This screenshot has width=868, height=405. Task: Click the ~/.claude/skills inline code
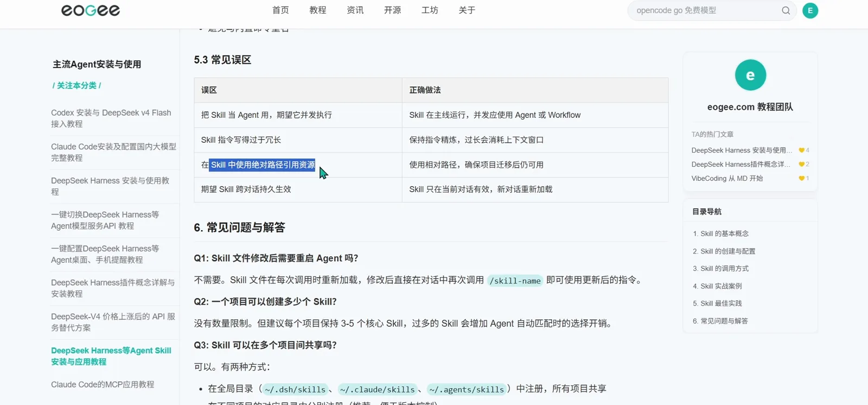[x=378, y=389]
